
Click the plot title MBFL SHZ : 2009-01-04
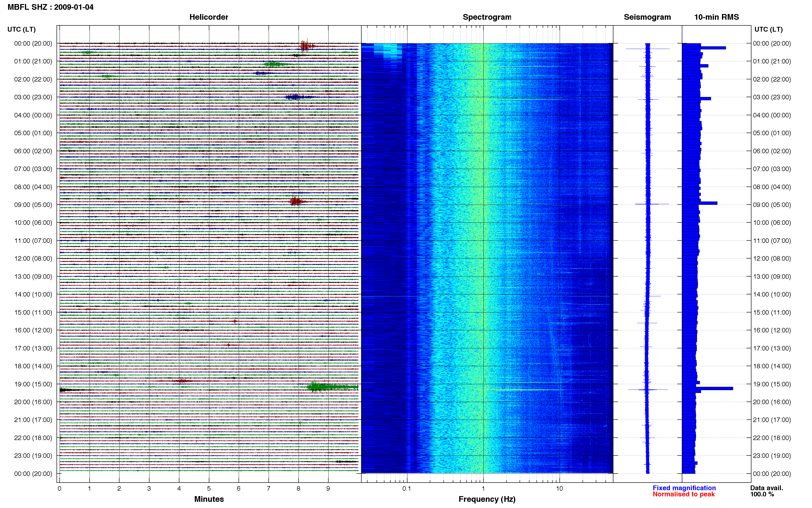tap(50, 7)
